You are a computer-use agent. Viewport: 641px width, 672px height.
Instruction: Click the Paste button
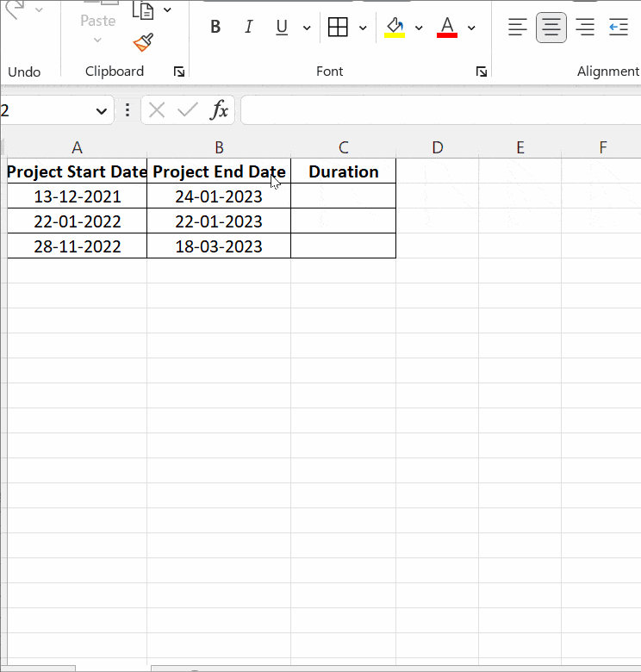[97, 21]
